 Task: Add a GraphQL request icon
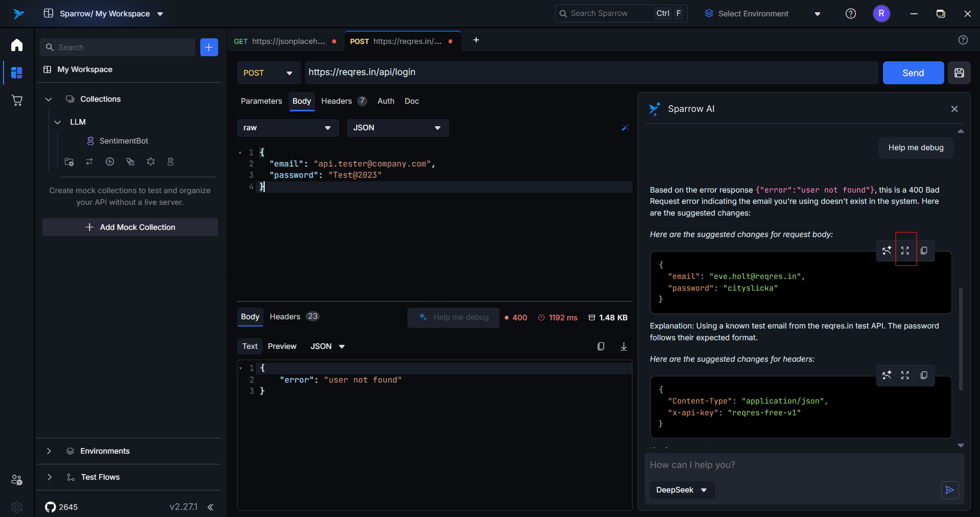click(151, 161)
